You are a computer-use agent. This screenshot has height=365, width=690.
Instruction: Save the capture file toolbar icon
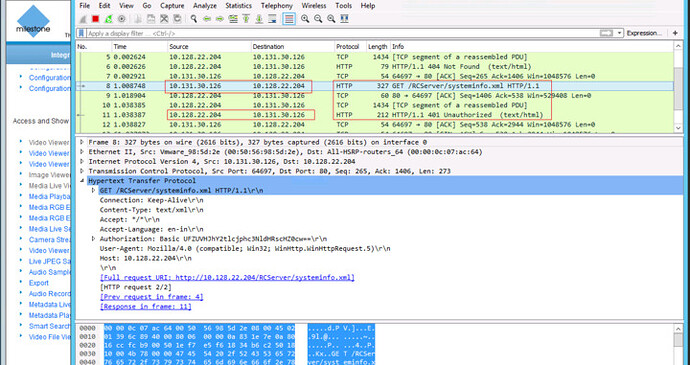pos(151,19)
